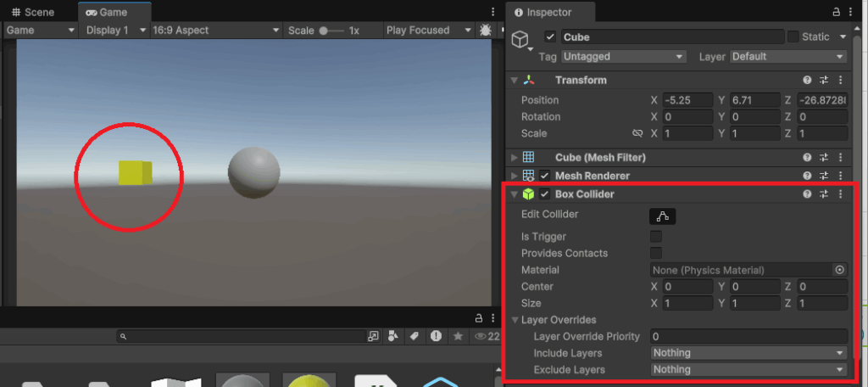Open the Static flags dropdown arrow
Screen dimensions: 868x387
click(x=843, y=37)
